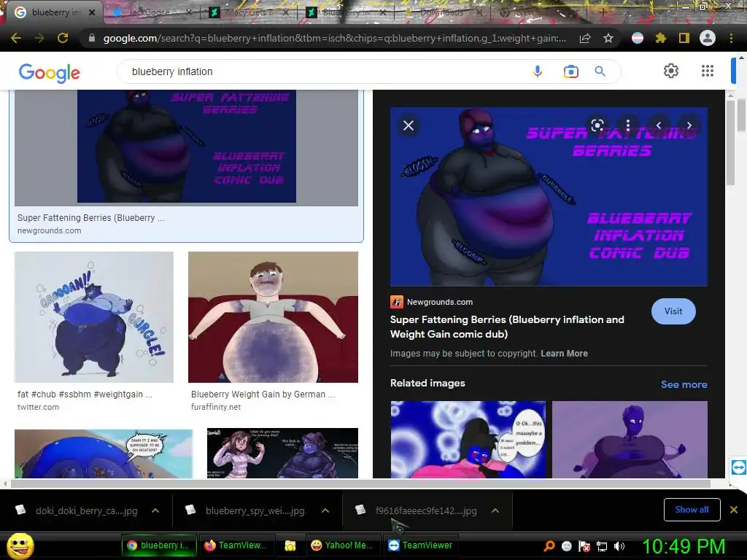This screenshot has height=560, width=747.
Task: Go to the next image in the preview
Action: coord(689,125)
